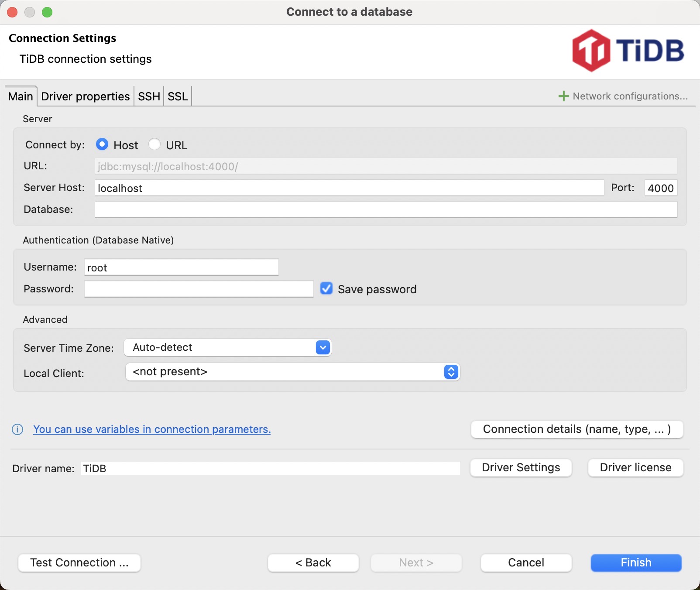Click the Username field containing root
This screenshot has width=700, height=590.
pos(181,268)
